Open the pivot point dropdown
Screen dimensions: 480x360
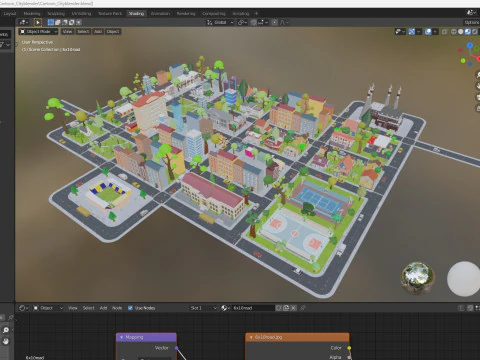click(242, 22)
